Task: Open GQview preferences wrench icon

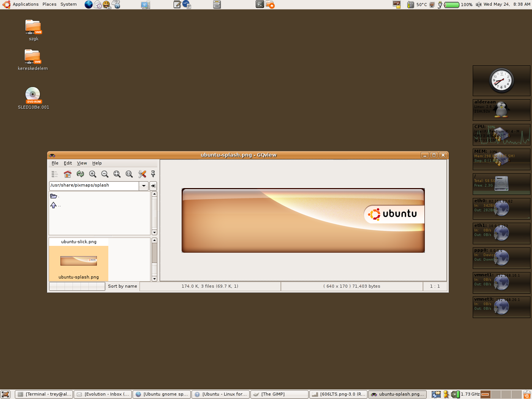Action: (x=142, y=174)
